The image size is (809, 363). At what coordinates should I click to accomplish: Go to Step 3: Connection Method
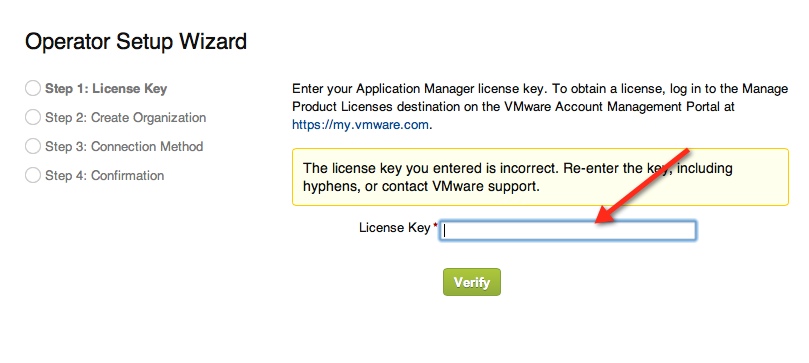[124, 146]
